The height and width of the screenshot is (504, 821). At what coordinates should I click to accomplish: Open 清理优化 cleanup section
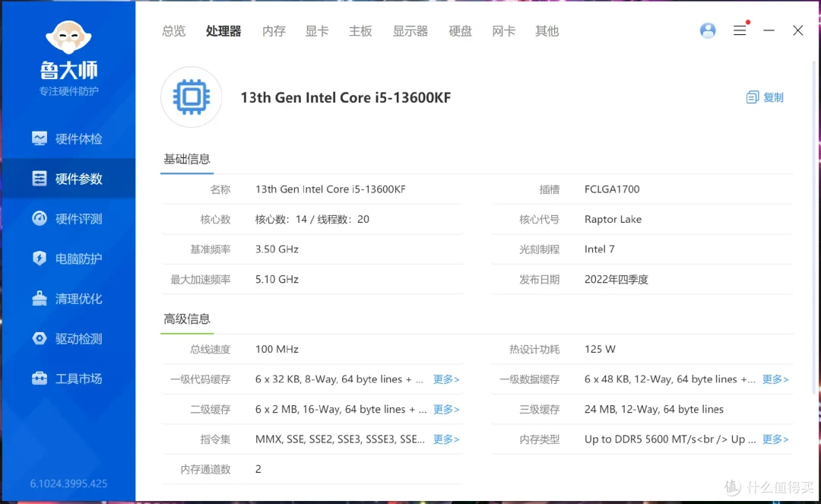click(x=68, y=298)
